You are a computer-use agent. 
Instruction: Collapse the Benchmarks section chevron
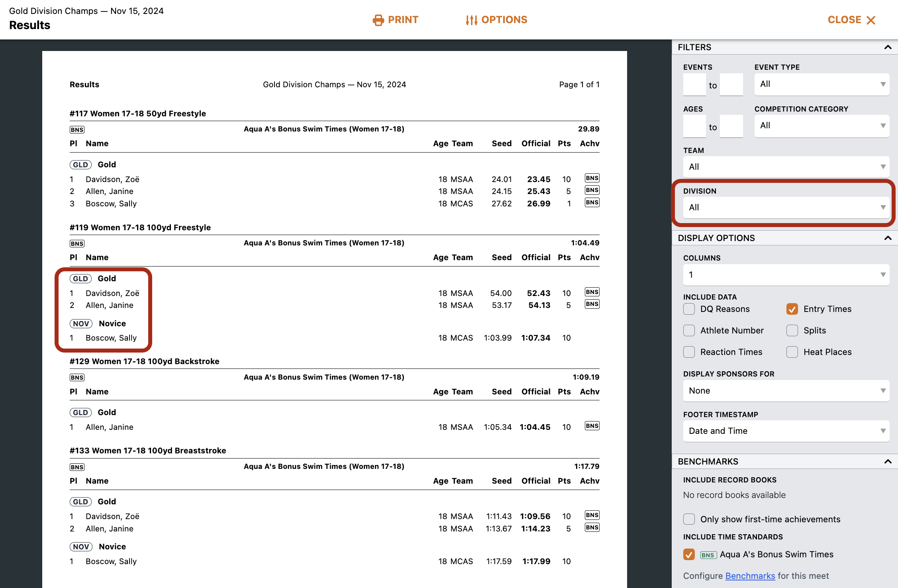tap(888, 462)
